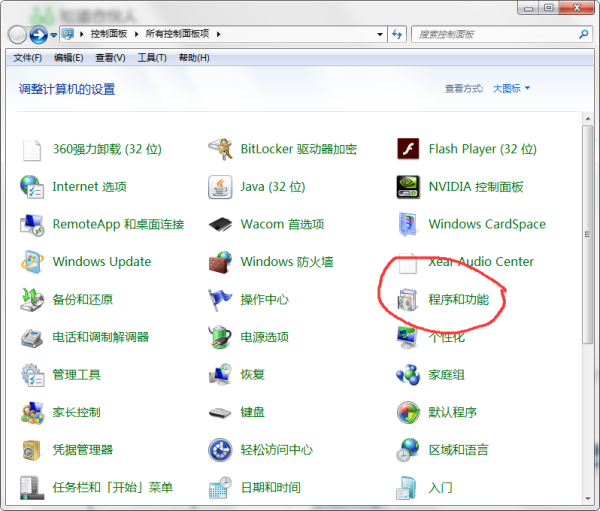Refresh the control panel view
Viewport: 600px width, 511px height.
pyautogui.click(x=397, y=34)
